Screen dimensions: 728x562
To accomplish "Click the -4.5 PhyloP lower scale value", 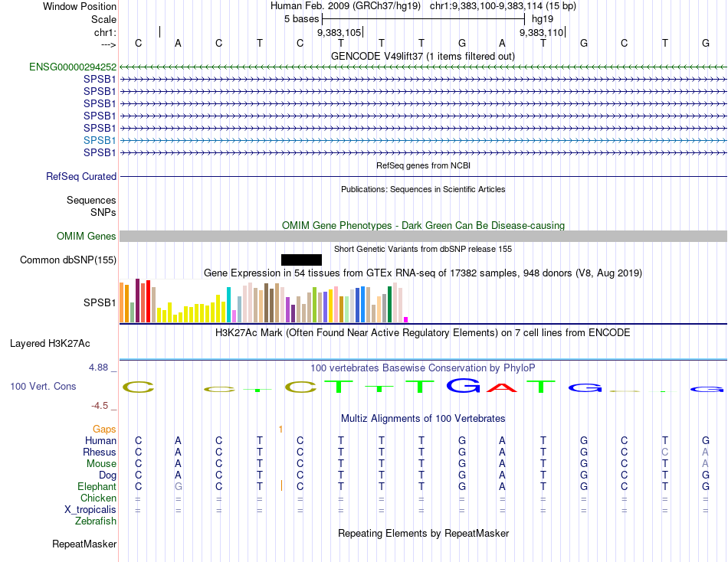I will coord(100,406).
